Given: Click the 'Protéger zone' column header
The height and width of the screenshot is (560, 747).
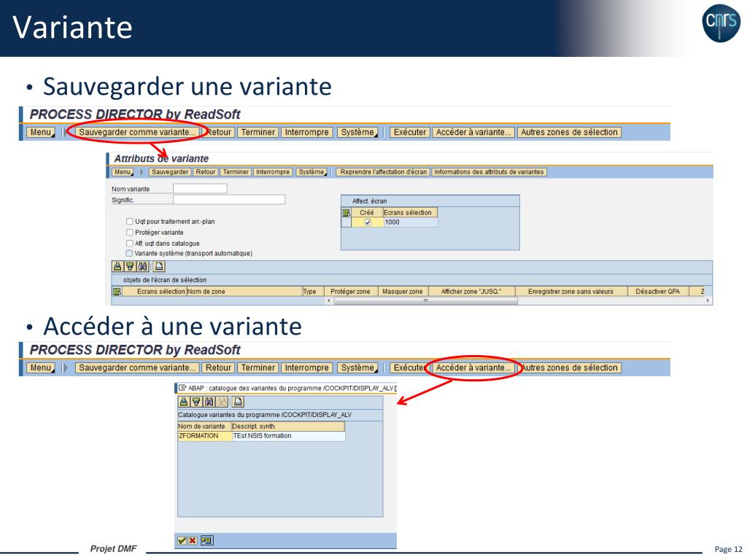Looking at the screenshot, I should click(350, 292).
